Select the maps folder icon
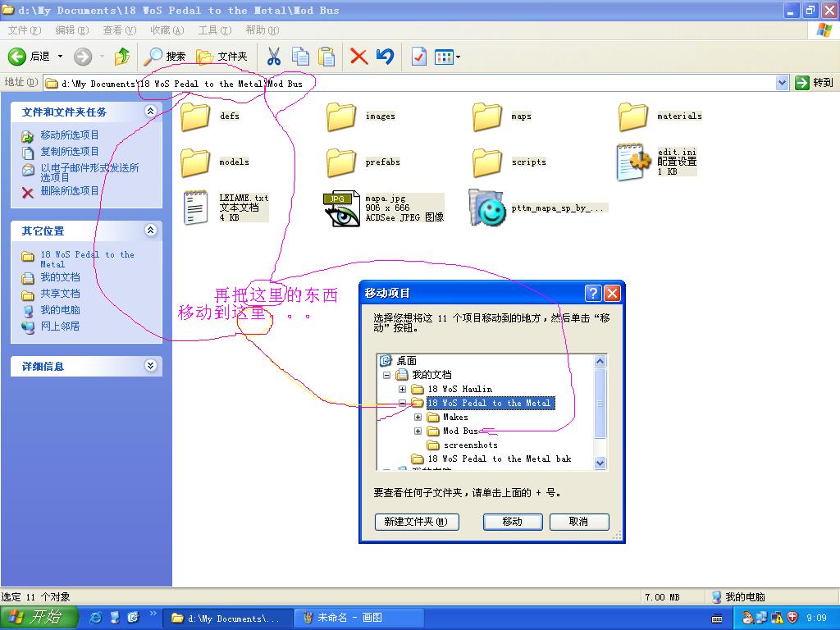 487,117
